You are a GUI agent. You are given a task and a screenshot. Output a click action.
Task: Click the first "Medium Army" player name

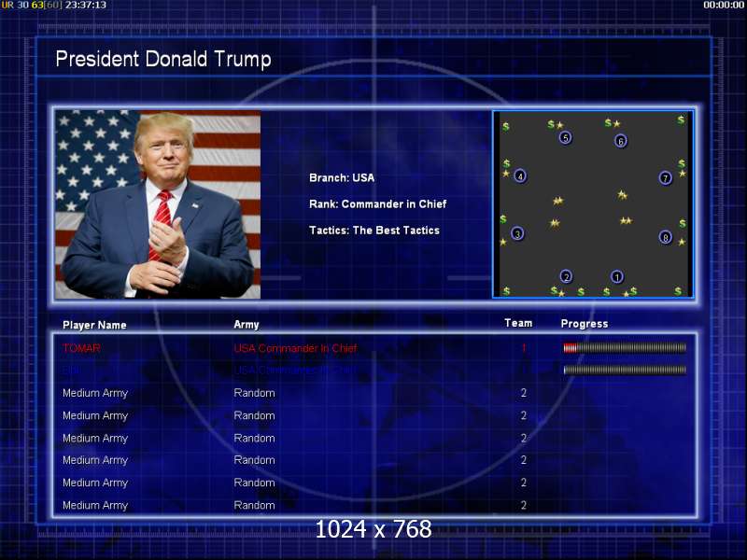(95, 393)
